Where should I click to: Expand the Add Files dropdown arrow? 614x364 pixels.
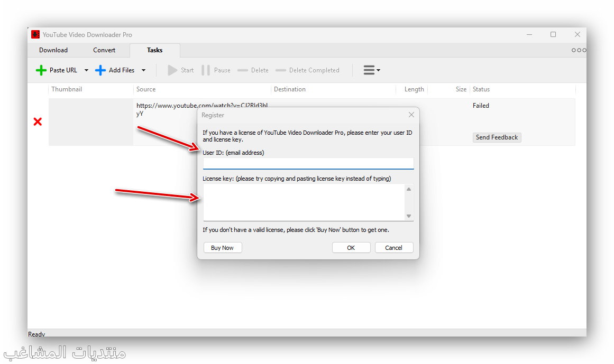pyautogui.click(x=144, y=70)
